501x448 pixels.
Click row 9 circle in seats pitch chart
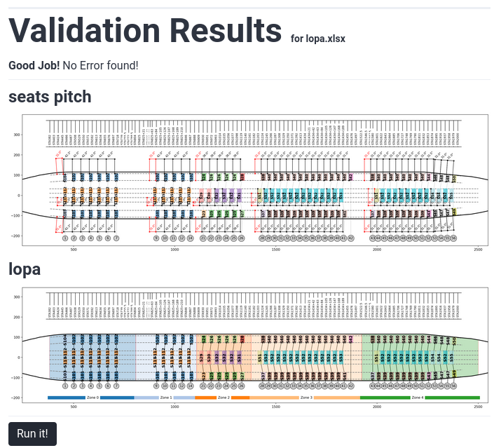156,238
